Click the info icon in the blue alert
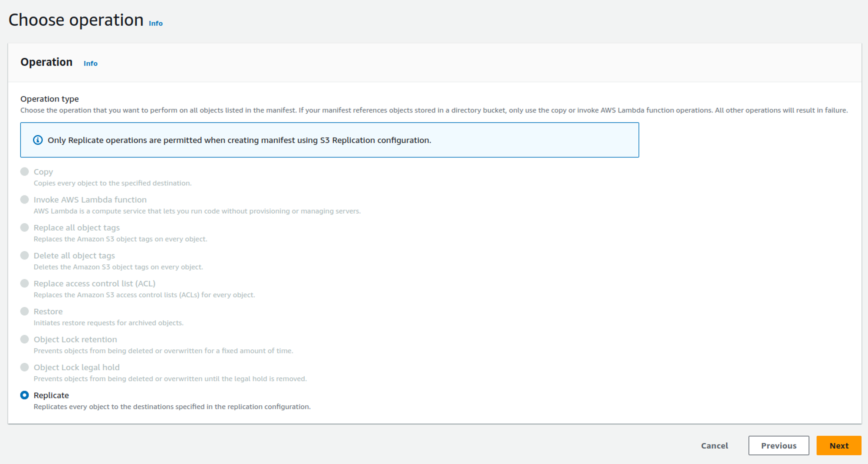This screenshot has width=868, height=464. 38,140
